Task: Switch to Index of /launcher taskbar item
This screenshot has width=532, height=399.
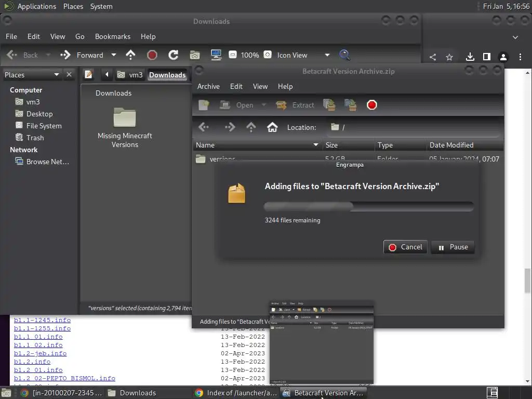Action: pyautogui.click(x=236, y=393)
